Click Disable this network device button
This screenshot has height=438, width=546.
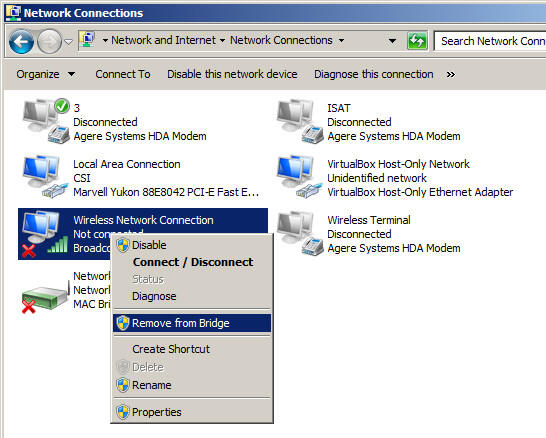pyautogui.click(x=232, y=74)
